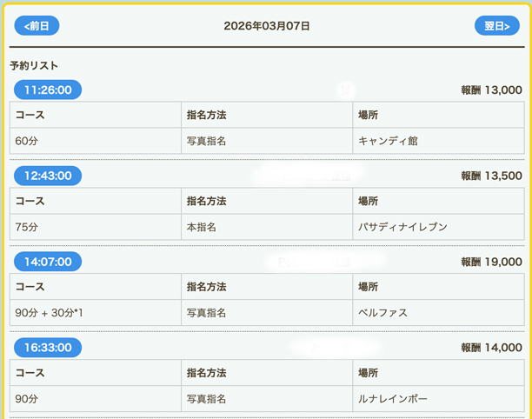Click the 本指名 nomination cell
The image size is (532, 419).
[x=201, y=227]
